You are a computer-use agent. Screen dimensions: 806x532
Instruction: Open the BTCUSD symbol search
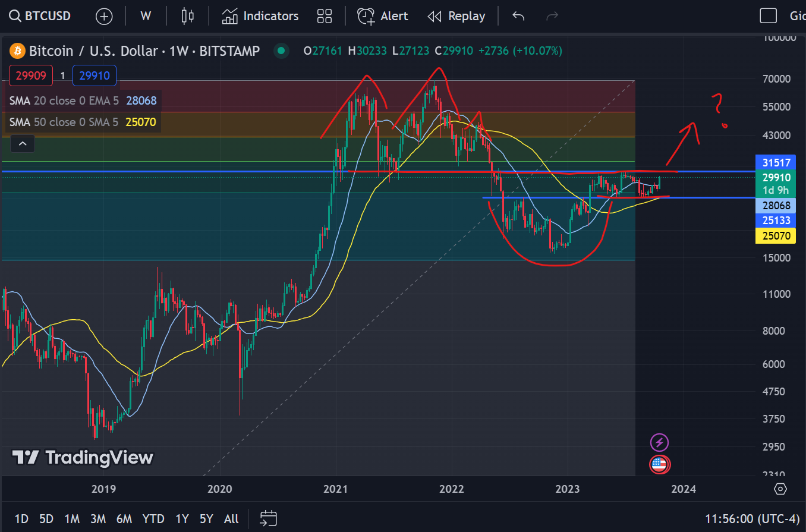[x=40, y=16]
